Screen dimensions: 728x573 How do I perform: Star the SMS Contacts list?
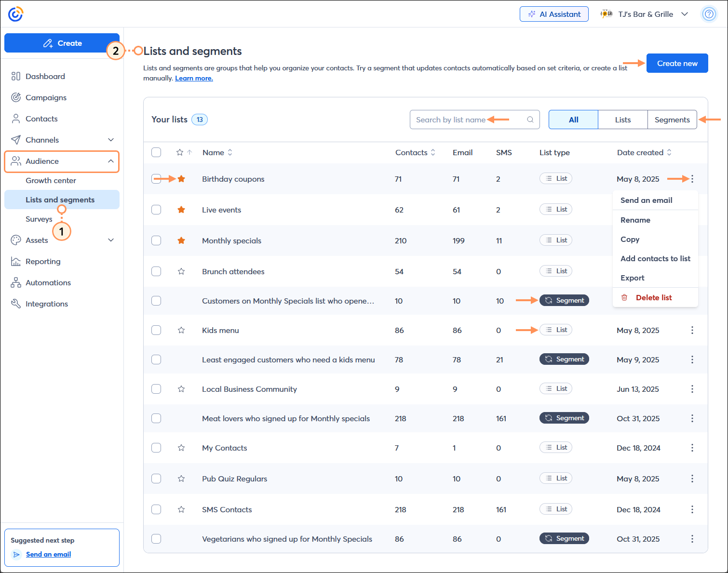(181, 509)
